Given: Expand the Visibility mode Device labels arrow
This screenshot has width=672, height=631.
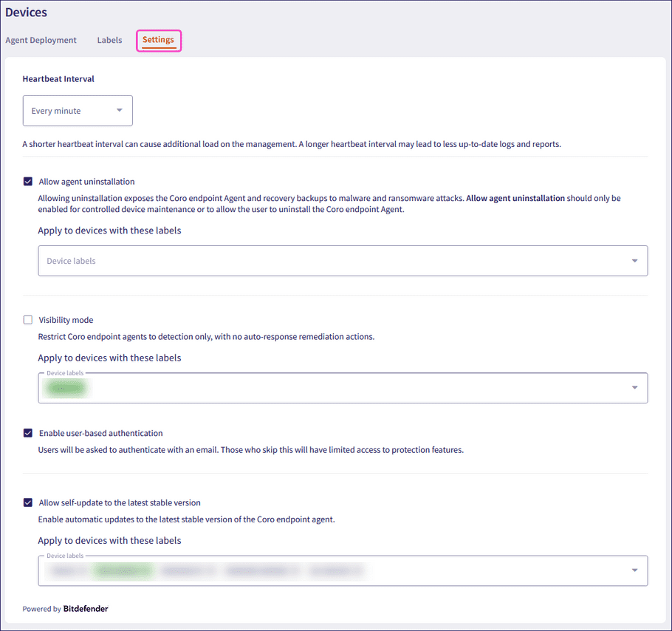Looking at the screenshot, I should 635,388.
